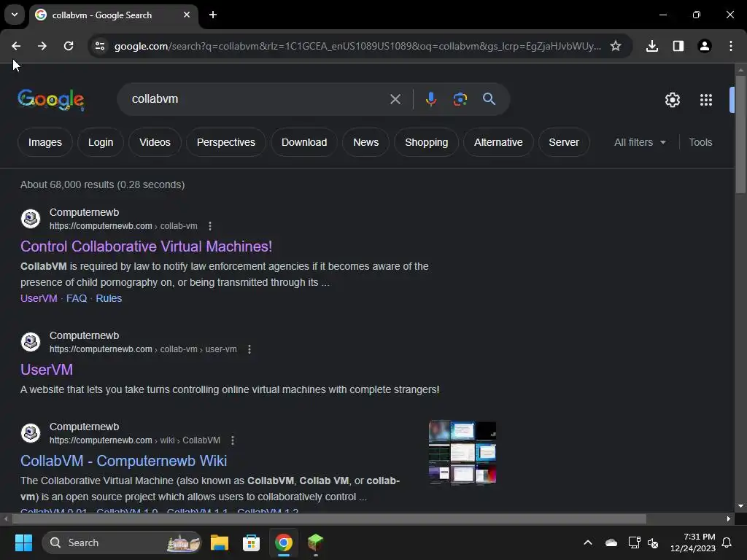747x560 pixels.
Task: Click the address bar URL
Action: click(x=357, y=46)
